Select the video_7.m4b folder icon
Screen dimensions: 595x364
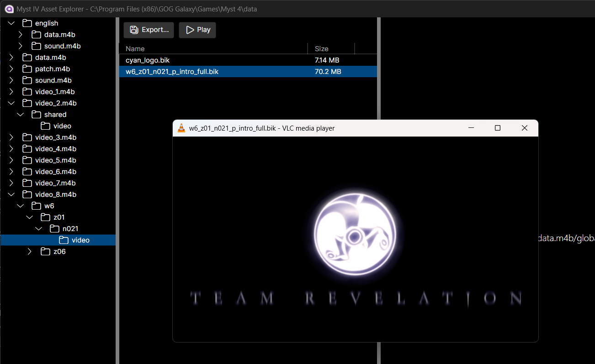(x=27, y=183)
